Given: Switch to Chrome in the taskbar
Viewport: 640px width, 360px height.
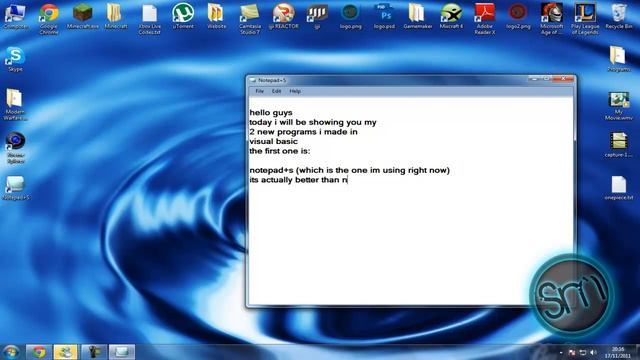Looking at the screenshot, I should click(39, 352).
